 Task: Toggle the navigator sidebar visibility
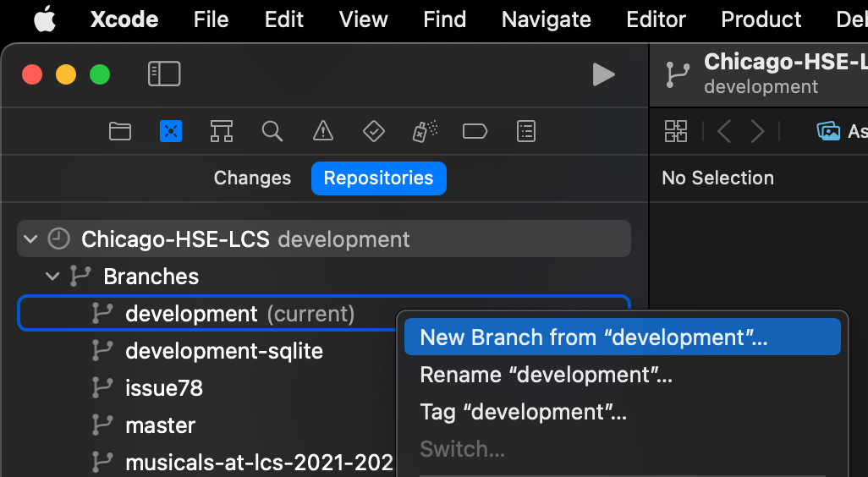pyautogui.click(x=164, y=74)
